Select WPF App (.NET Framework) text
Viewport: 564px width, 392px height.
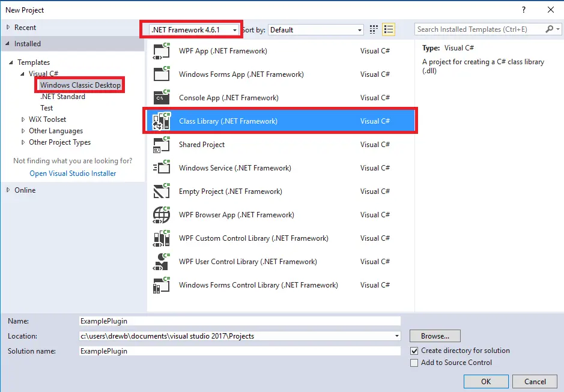(x=223, y=51)
